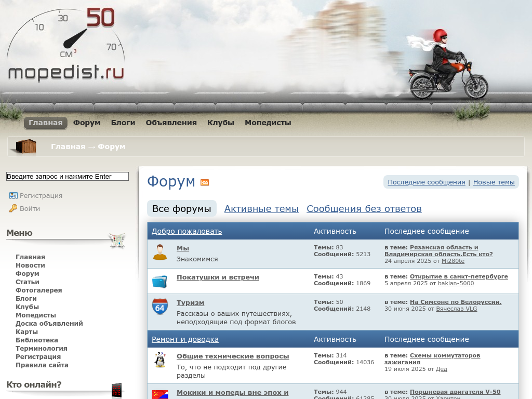532x399 pixels.
Task: Click the route 64 shield icon
Action: 159,307
